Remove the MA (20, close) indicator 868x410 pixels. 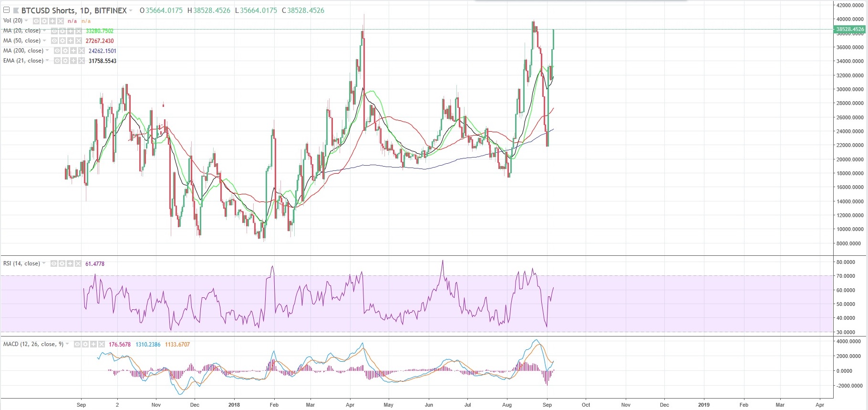pyautogui.click(x=79, y=31)
